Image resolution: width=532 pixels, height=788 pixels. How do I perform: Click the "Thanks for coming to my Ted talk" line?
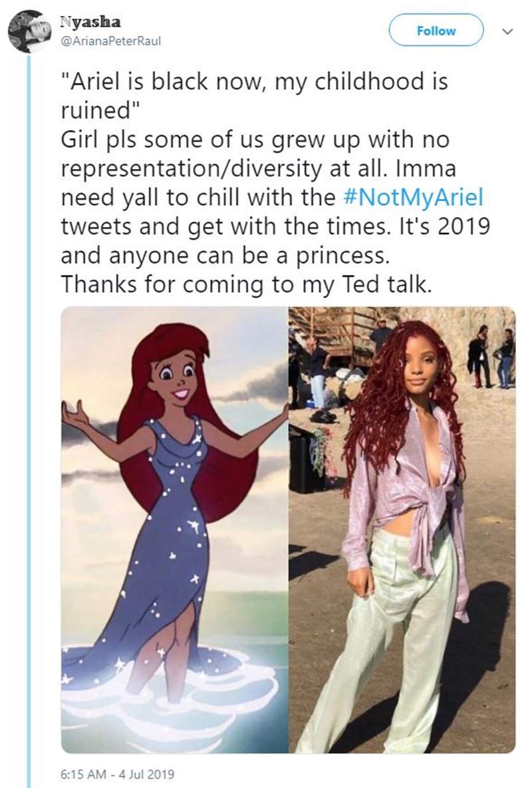pos(247,284)
